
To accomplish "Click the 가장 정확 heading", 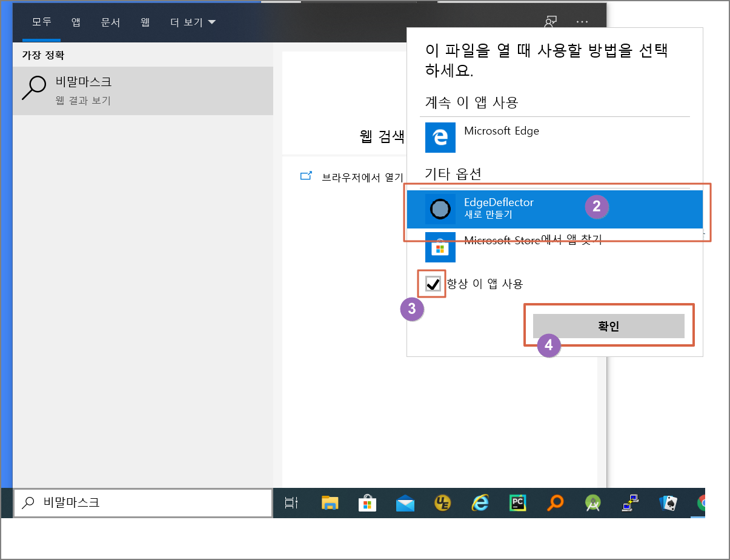I will tap(43, 55).
